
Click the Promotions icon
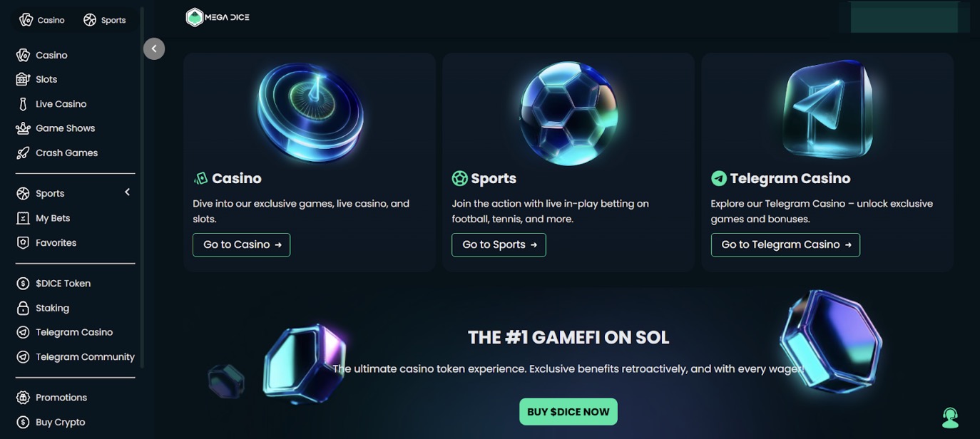[x=23, y=398]
